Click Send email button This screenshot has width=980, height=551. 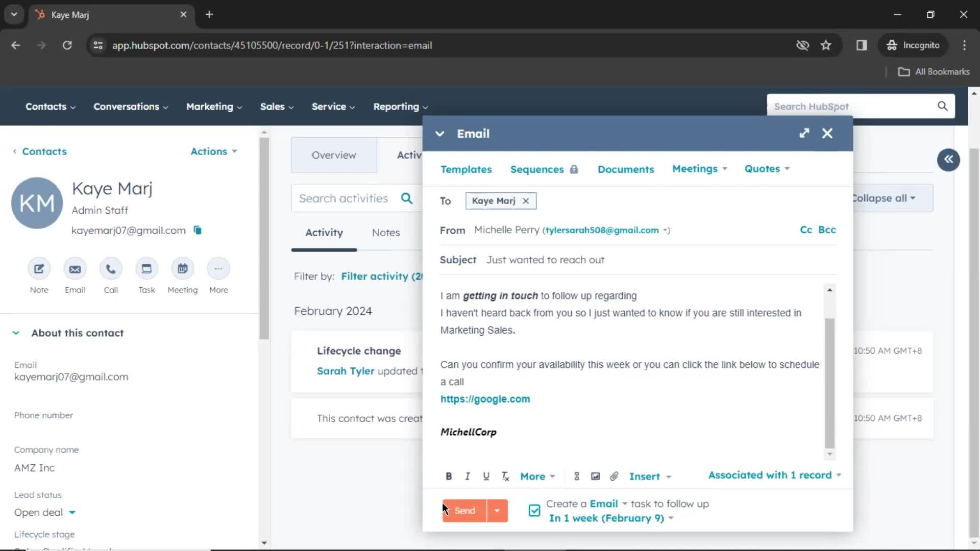coord(464,510)
